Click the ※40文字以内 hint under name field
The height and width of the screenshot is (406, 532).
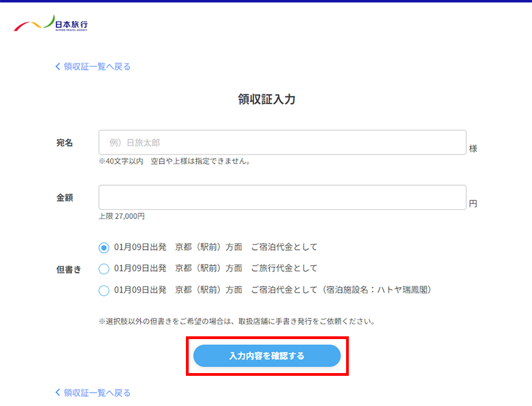coord(174,162)
